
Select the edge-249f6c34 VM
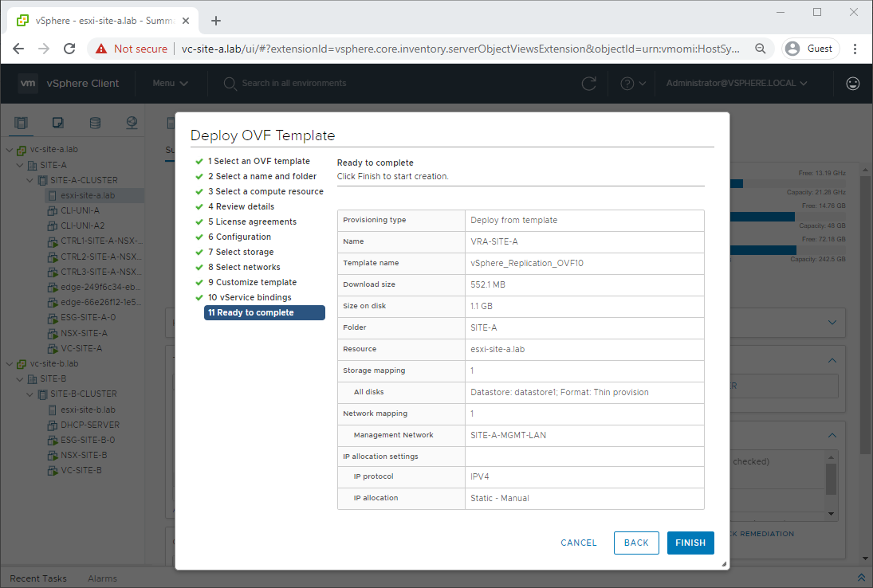(x=100, y=287)
